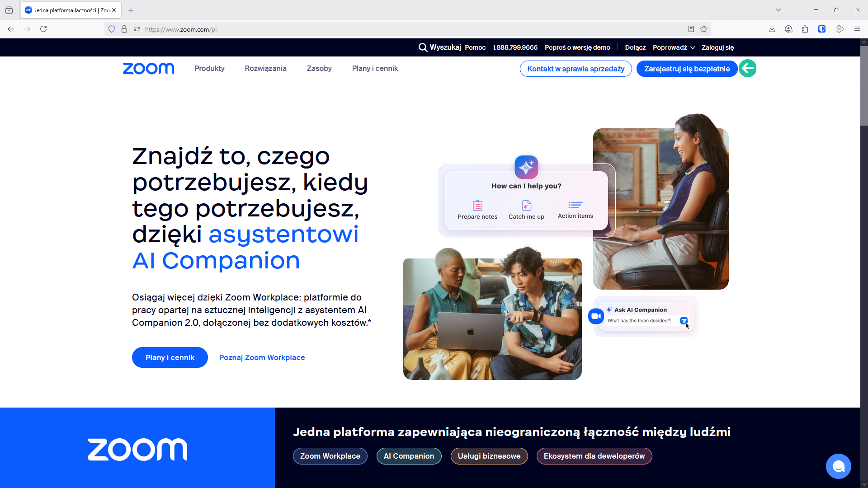Click Poproś o wersję demo link
Viewport: 868px width, 488px height.
coord(577,47)
